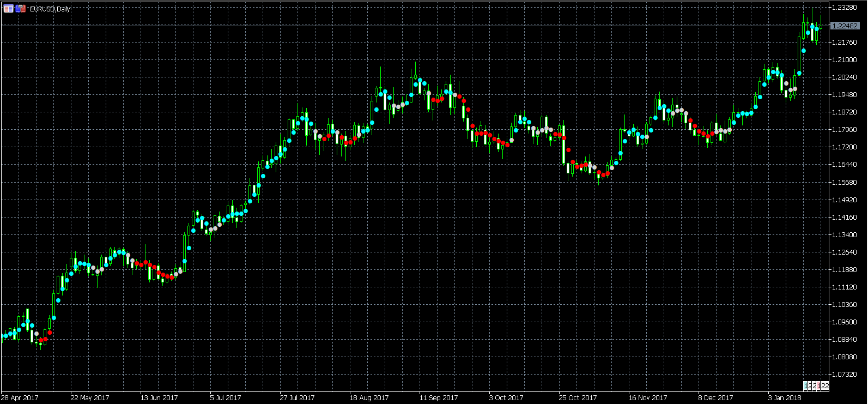Screen dimensions: 868x404
Task: Click the 1.07320 price scale label
Action: [x=845, y=375]
